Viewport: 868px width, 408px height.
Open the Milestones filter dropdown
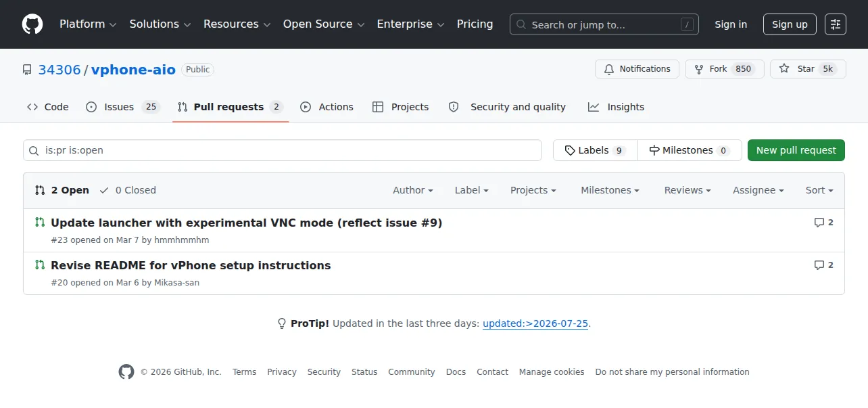coord(610,190)
